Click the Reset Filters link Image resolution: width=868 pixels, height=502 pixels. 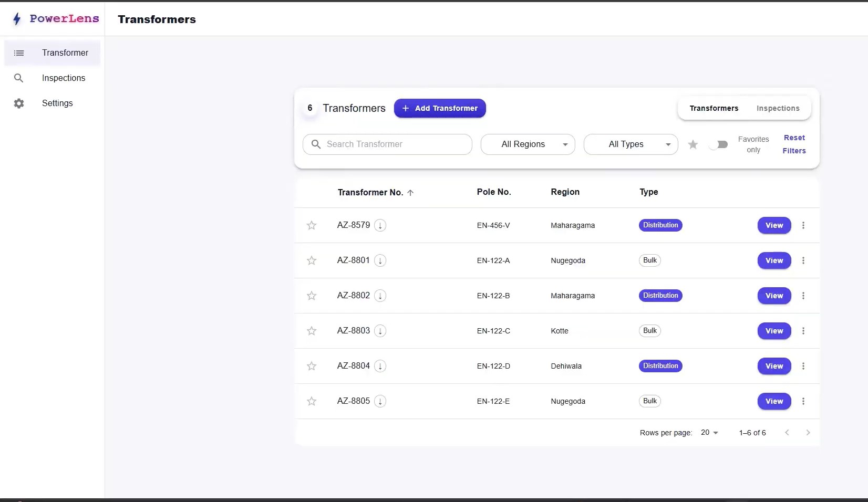(x=794, y=144)
